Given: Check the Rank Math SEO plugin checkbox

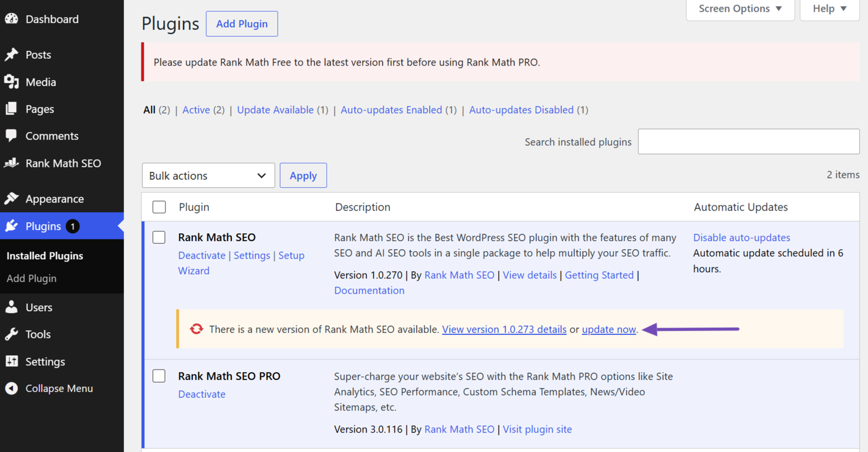Looking at the screenshot, I should click(159, 237).
